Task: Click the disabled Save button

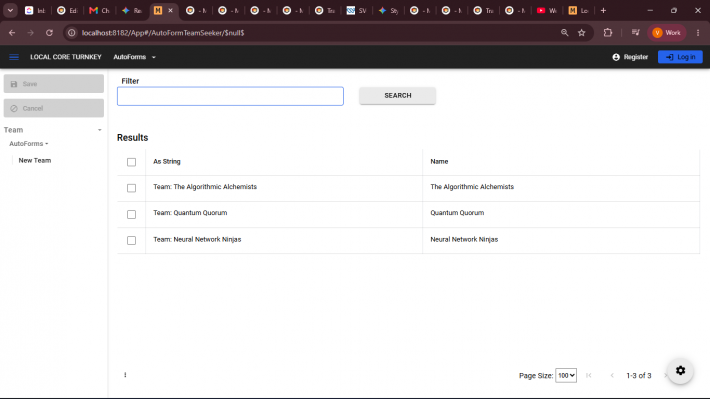Action: pos(53,84)
